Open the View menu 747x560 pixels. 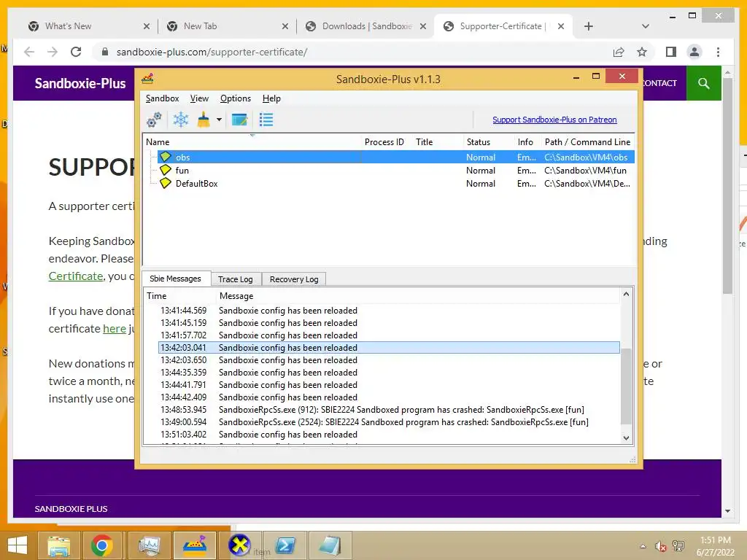[199, 98]
